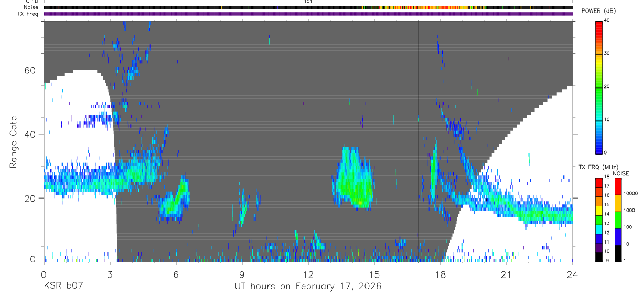Select the orange segment of NOISE colorbar
This screenshot has width=644, height=297.
tap(617, 203)
